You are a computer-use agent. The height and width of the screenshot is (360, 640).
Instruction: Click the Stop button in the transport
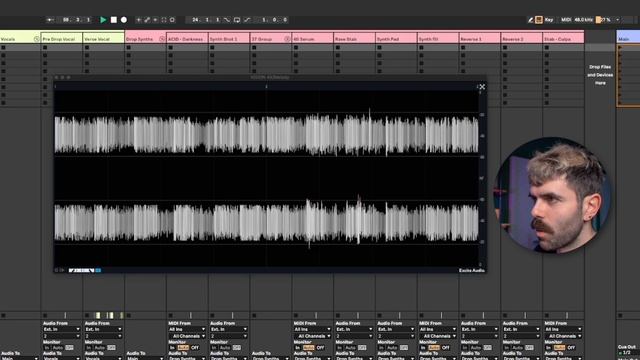pyautogui.click(x=114, y=20)
